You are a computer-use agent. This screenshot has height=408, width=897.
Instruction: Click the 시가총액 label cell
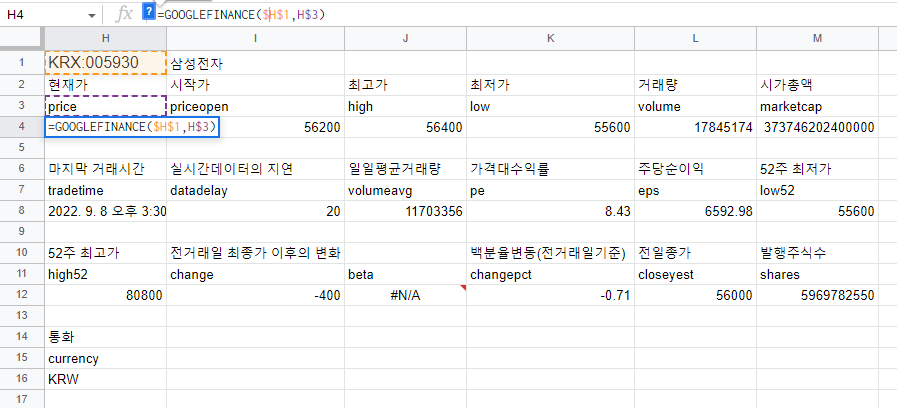817,85
